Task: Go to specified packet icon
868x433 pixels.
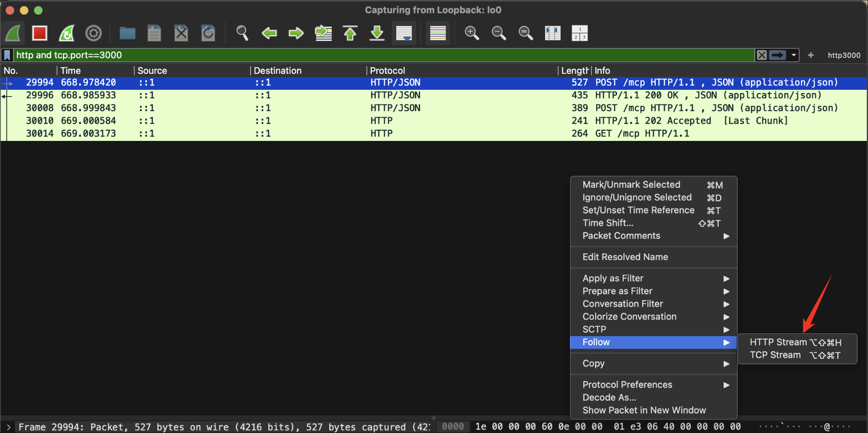Action: (323, 33)
